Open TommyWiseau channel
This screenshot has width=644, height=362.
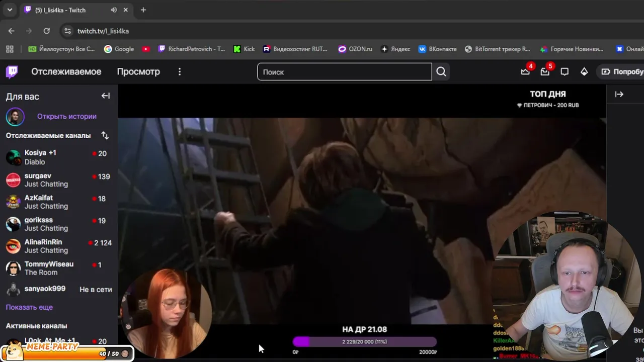tap(59, 268)
